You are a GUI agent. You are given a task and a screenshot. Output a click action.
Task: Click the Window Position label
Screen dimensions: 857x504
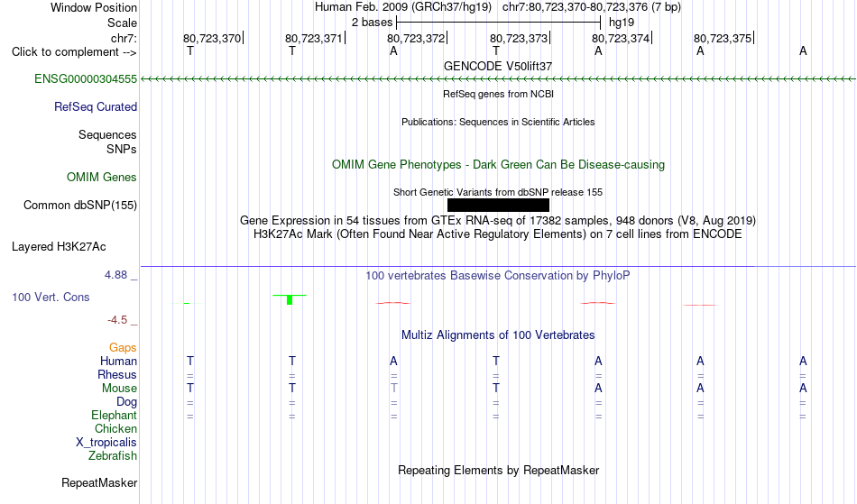pos(94,7)
